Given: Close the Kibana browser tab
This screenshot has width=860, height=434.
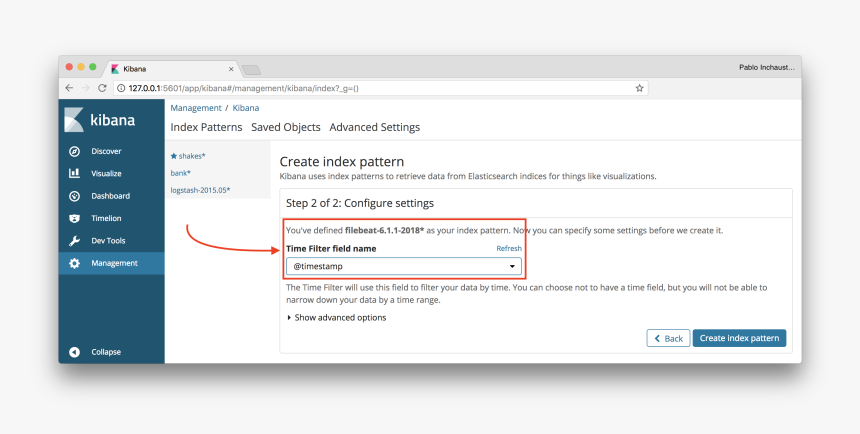Looking at the screenshot, I should pyautogui.click(x=231, y=69).
